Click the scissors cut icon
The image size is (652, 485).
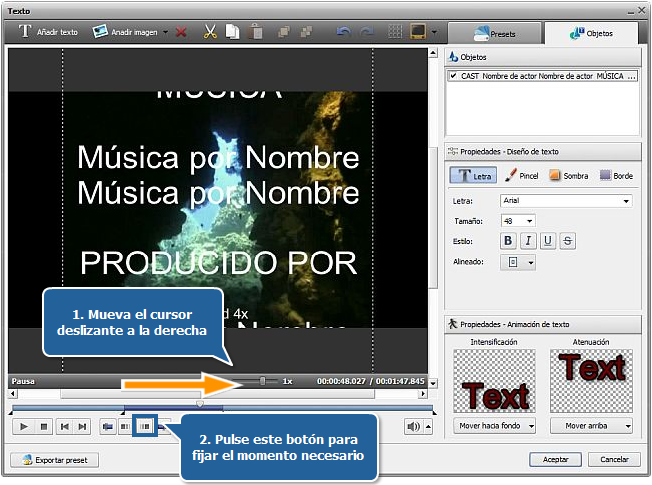click(210, 32)
